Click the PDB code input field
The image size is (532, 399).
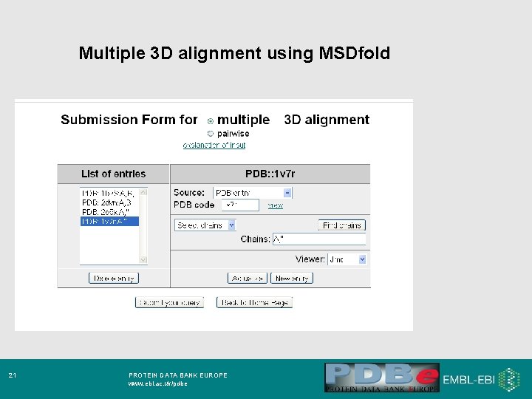click(x=240, y=205)
